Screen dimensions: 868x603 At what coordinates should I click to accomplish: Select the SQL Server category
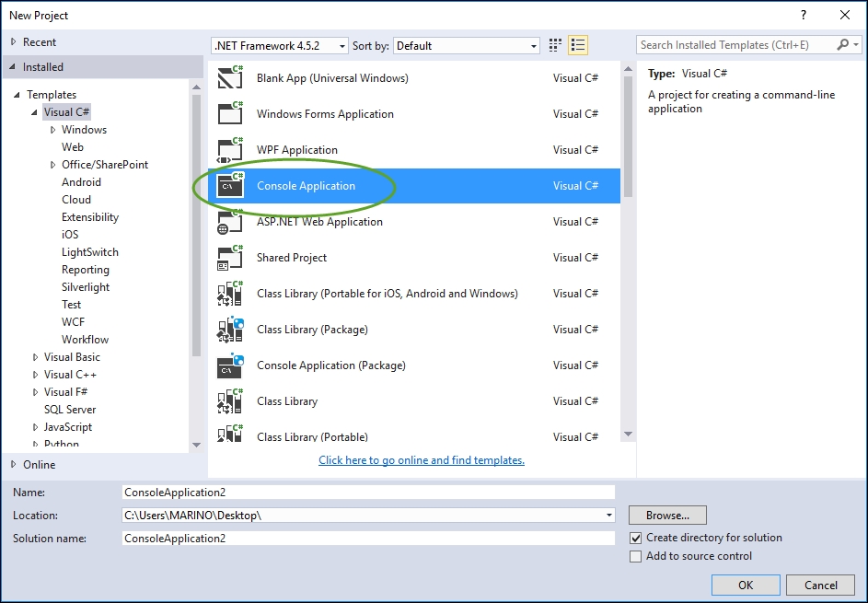(x=70, y=409)
